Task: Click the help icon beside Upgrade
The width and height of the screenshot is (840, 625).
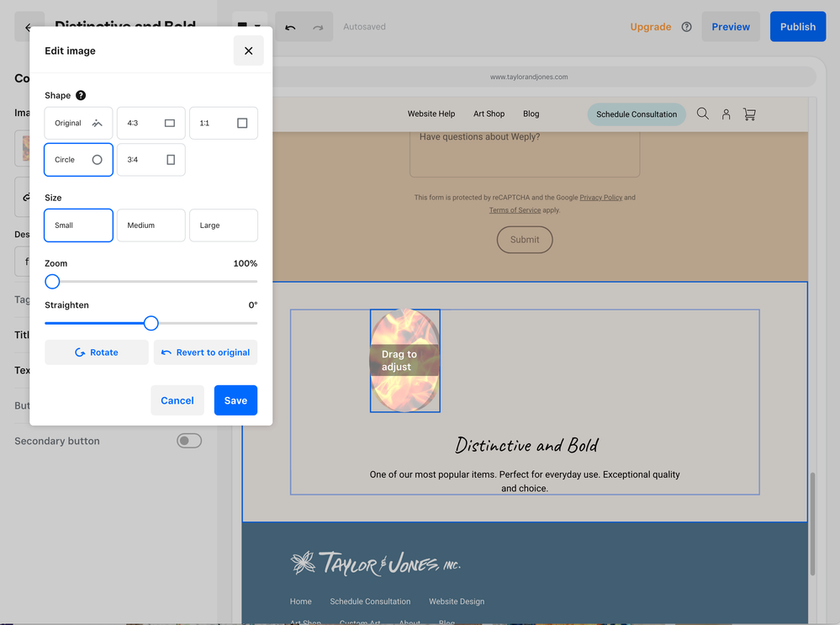Action: (x=686, y=27)
